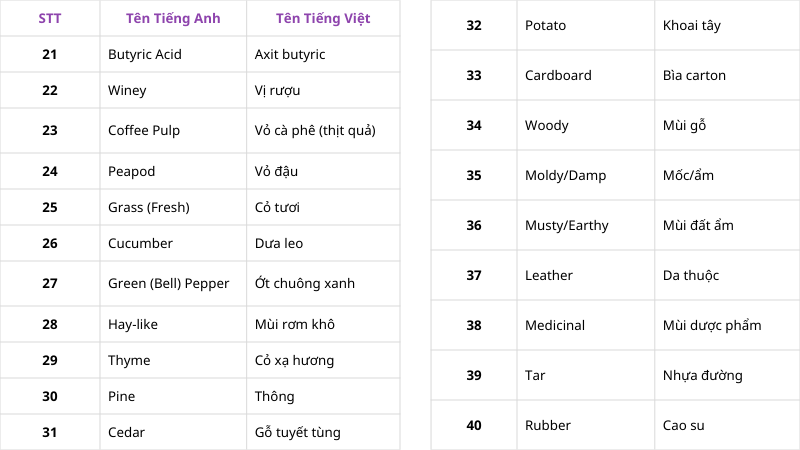Screen dimensions: 800x450
Task: Select the Grass (Fresh) cell
Action: tap(148, 207)
